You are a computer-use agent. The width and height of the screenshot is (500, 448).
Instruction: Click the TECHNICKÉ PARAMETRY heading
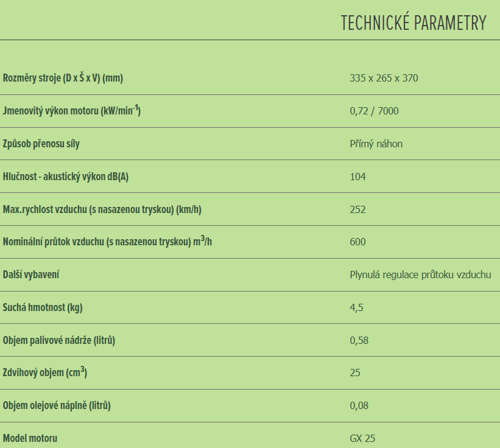point(413,23)
